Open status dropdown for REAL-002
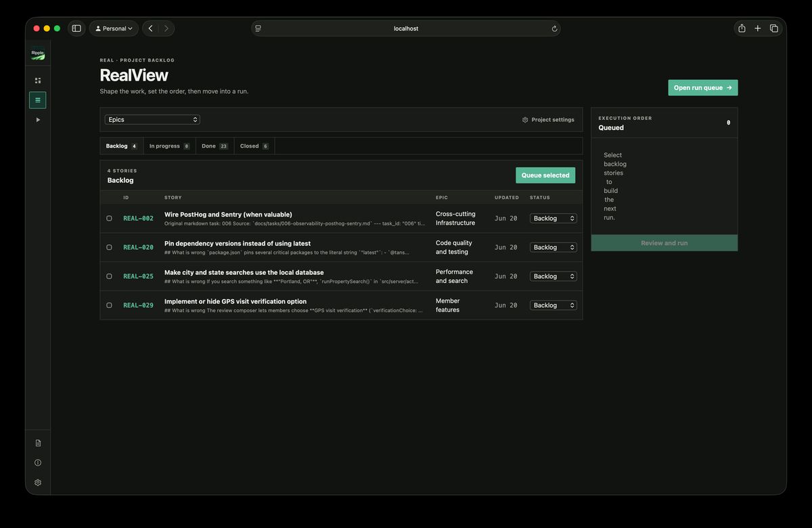 tap(554, 219)
